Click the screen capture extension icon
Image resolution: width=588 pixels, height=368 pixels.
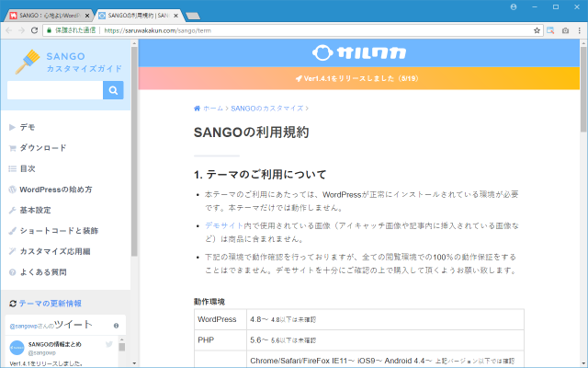tap(550, 30)
